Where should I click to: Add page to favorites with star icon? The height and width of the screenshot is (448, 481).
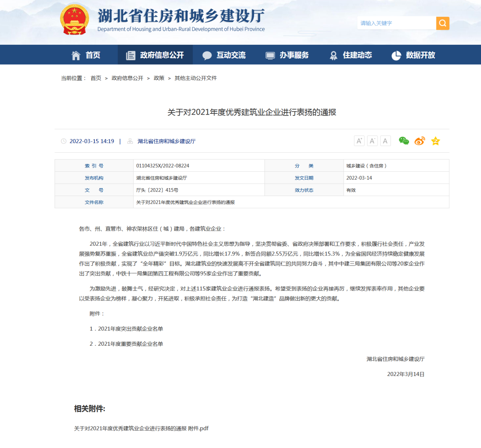pos(435,141)
